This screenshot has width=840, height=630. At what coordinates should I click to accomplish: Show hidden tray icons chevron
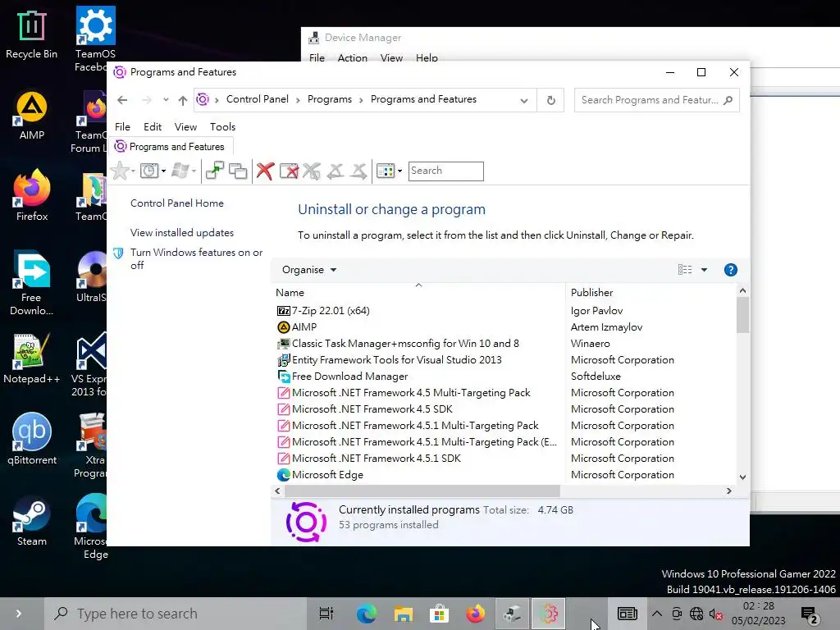pos(657,614)
